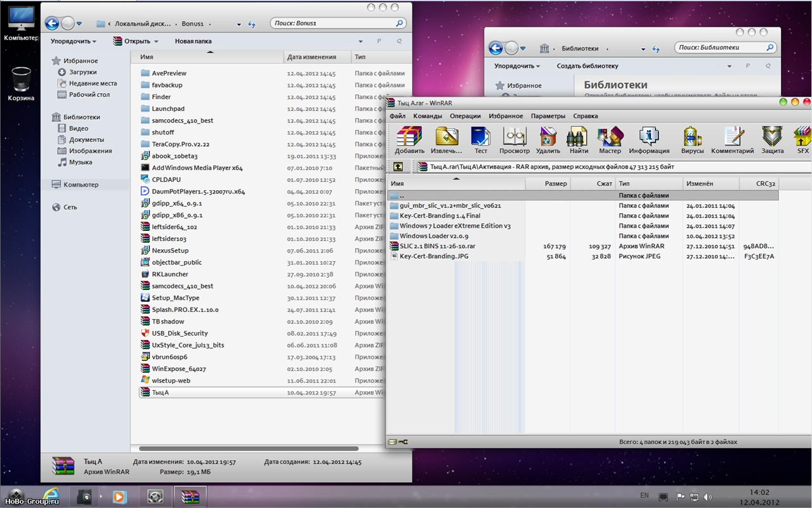This screenshot has width=812, height=508.
Task: Show archive Информация icon
Action: [649, 140]
